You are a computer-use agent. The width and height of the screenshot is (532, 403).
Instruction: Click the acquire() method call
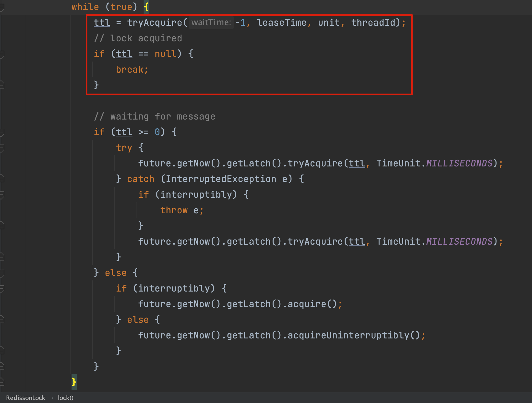pos(312,304)
